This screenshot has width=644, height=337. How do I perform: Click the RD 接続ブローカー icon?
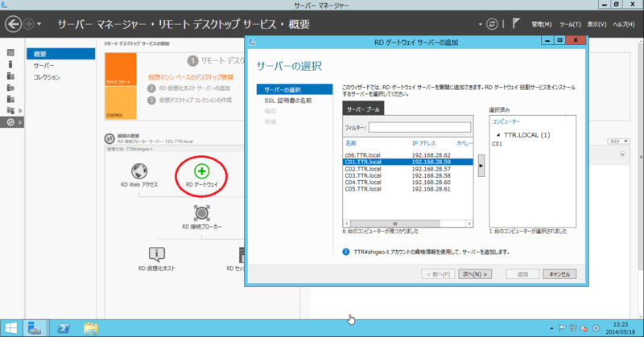coord(202,213)
